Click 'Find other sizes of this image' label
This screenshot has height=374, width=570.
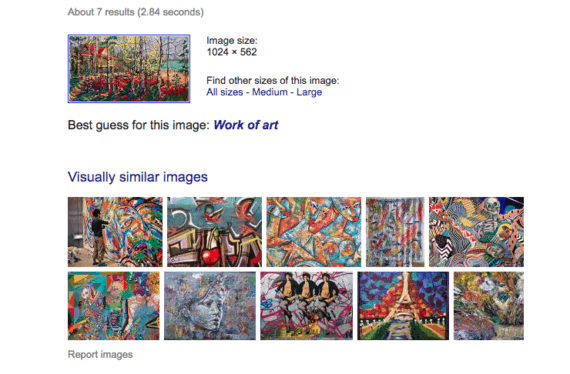tap(273, 80)
